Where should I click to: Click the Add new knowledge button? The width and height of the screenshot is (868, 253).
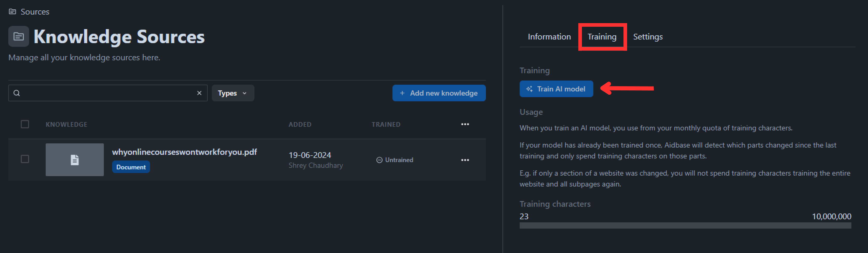[439, 93]
